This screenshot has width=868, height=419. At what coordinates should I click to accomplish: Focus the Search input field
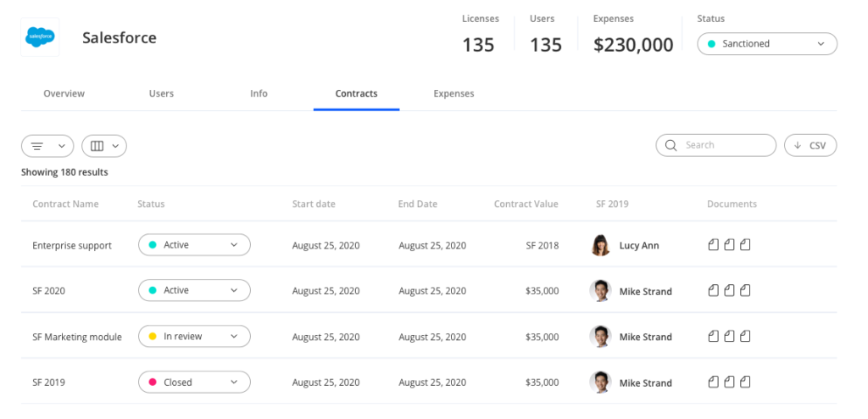[x=715, y=145]
